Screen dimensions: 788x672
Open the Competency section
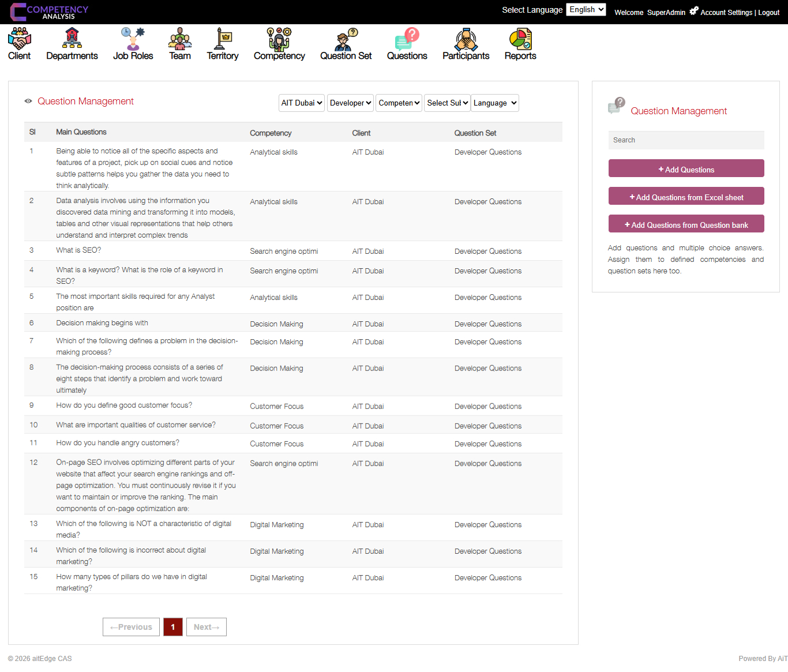click(279, 43)
